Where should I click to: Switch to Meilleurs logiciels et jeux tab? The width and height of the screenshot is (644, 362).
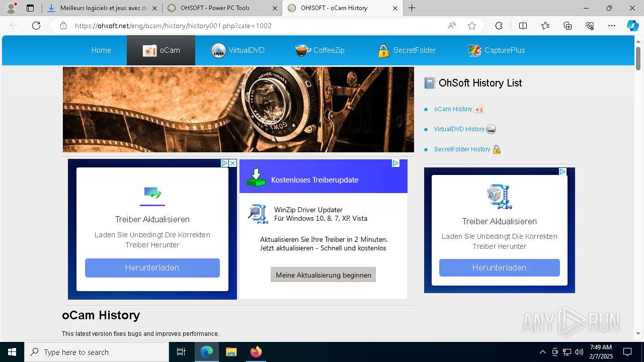click(103, 8)
